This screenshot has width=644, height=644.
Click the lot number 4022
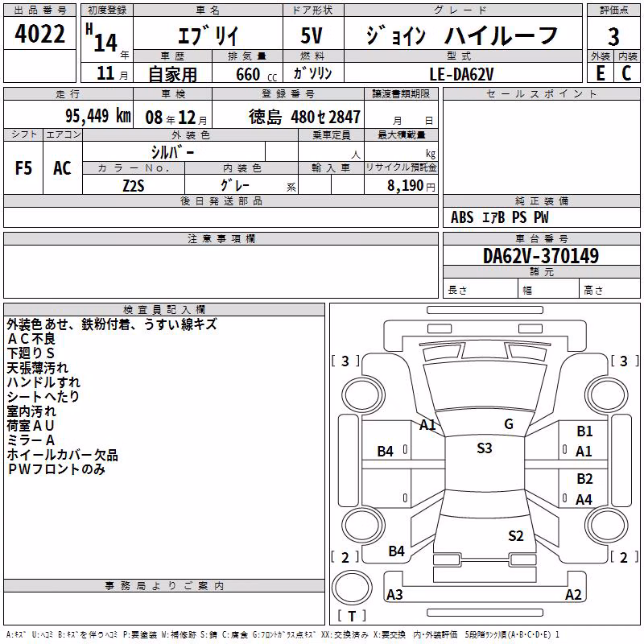coord(39,34)
